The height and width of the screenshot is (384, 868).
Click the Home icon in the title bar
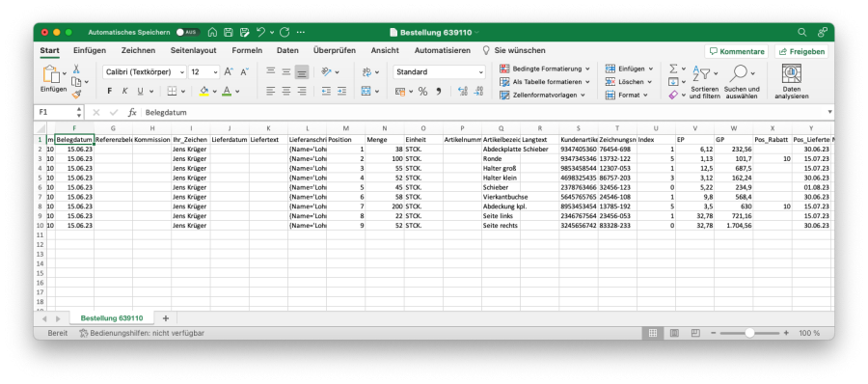point(212,32)
